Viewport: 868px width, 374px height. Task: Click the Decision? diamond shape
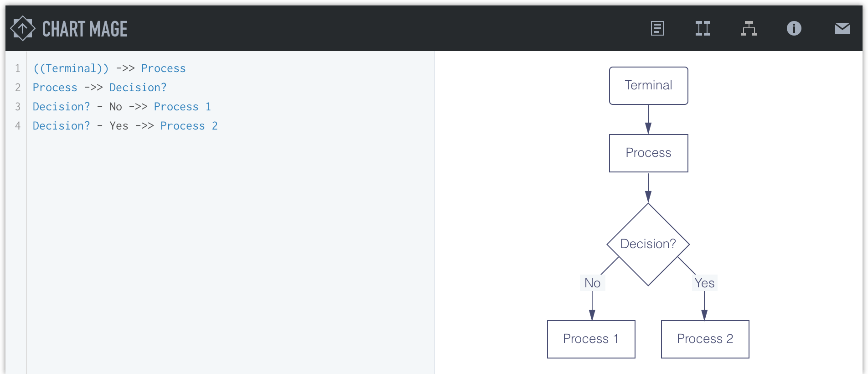click(x=648, y=244)
